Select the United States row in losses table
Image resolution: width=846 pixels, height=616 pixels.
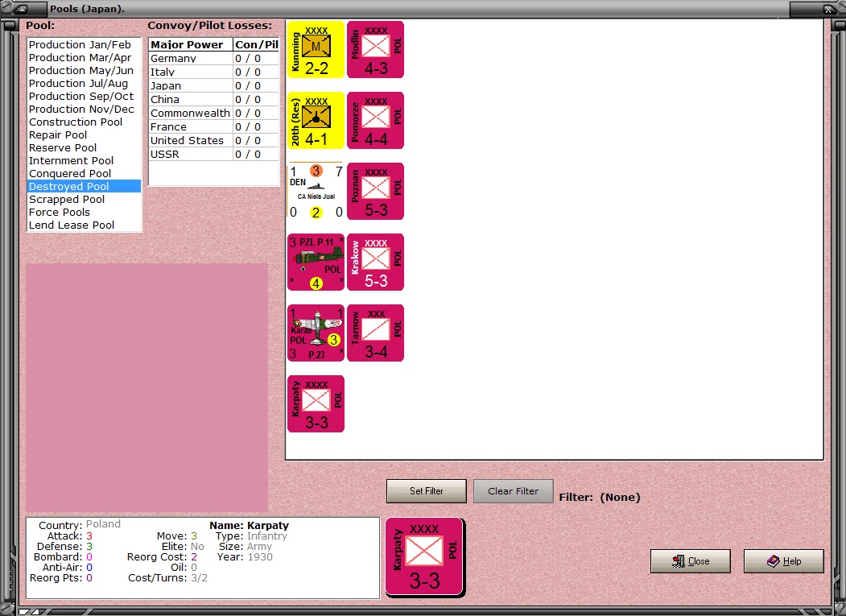point(213,140)
